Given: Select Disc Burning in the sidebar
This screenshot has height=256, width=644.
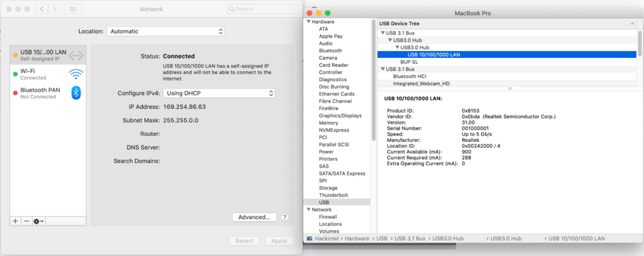Looking at the screenshot, I should (334, 87).
